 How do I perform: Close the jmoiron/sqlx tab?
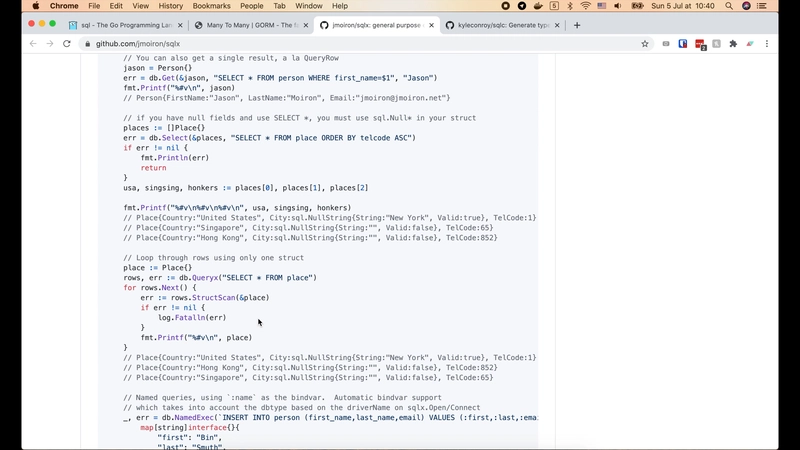tap(431, 25)
